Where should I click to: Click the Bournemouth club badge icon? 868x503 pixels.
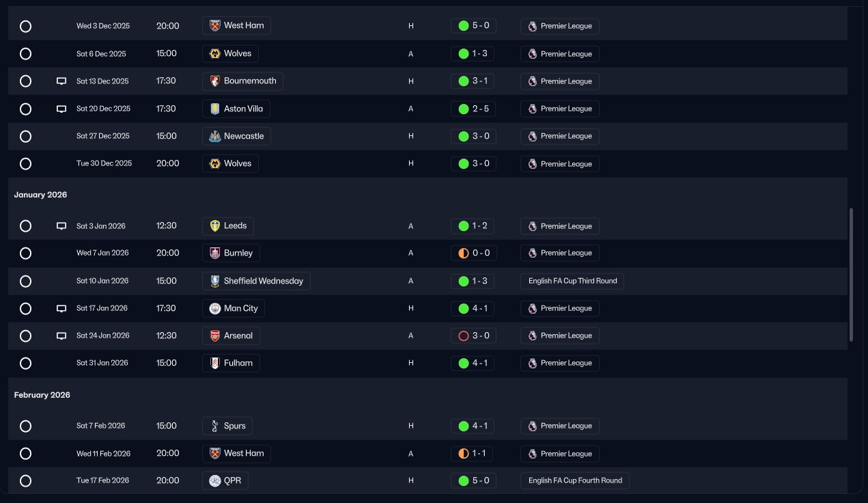click(214, 81)
